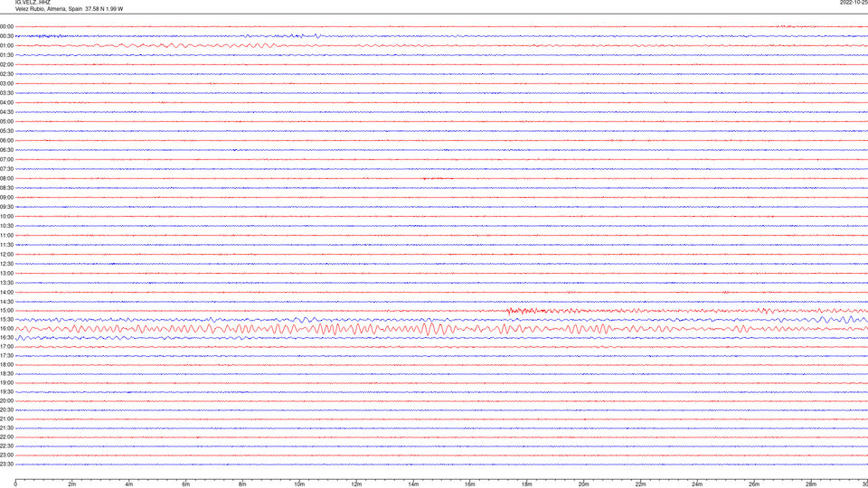The height and width of the screenshot is (488, 868).
Task: Select the 01:00 row label
Action: pyautogui.click(x=6, y=46)
